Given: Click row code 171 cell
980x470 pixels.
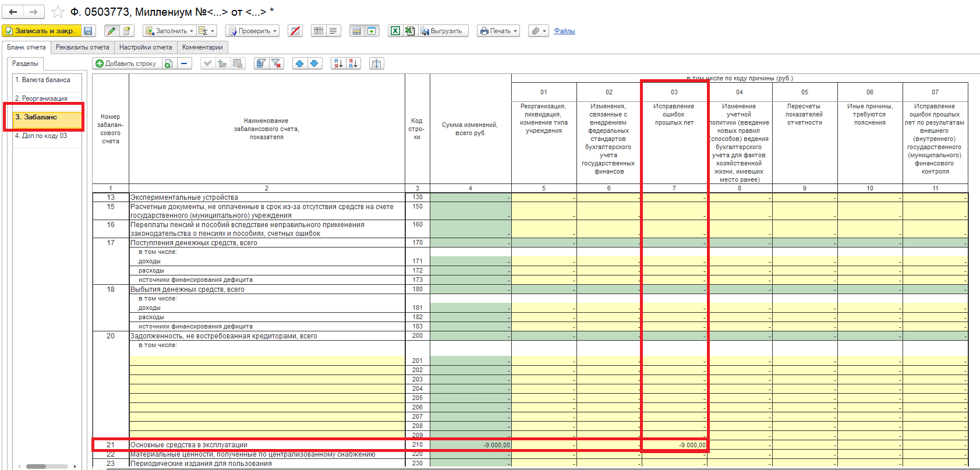Looking at the screenshot, I should (418, 261).
